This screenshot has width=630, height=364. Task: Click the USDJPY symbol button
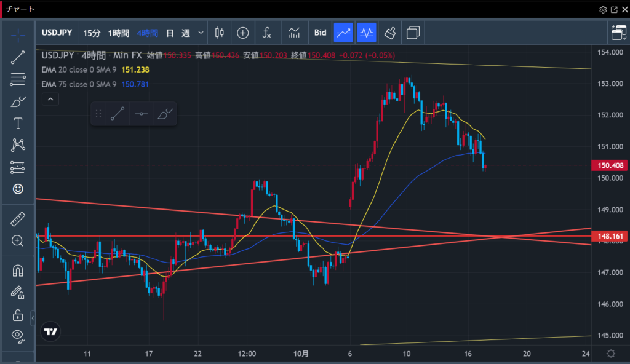point(58,33)
